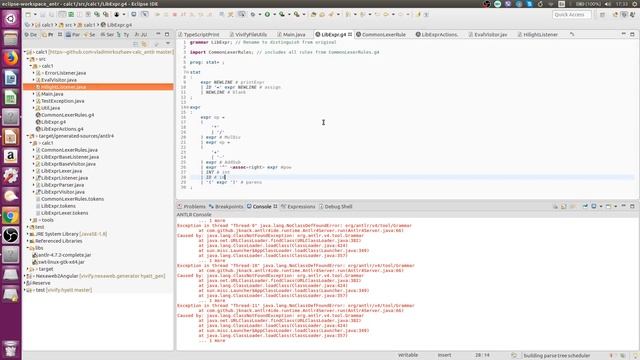Open the Amazon launcher in the dock
This screenshot has height=360, width=640.
point(11,156)
